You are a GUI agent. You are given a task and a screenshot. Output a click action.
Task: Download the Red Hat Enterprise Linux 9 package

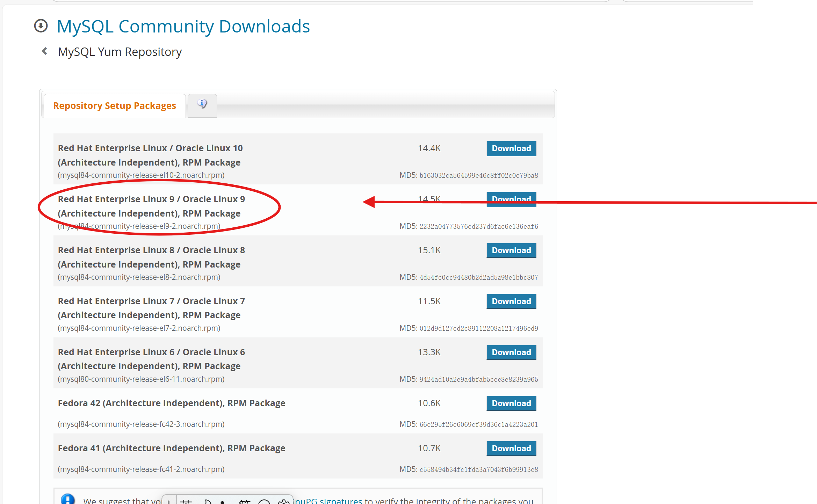[511, 199]
